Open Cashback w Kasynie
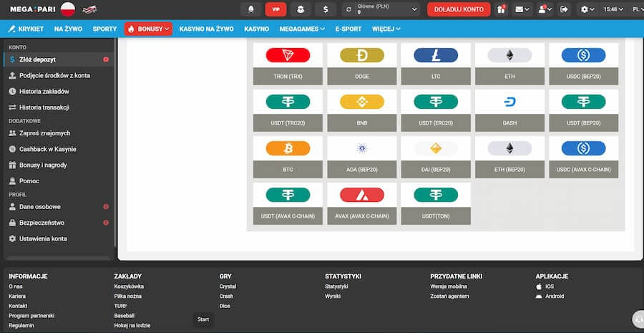The height and width of the screenshot is (333, 644). tap(59, 149)
